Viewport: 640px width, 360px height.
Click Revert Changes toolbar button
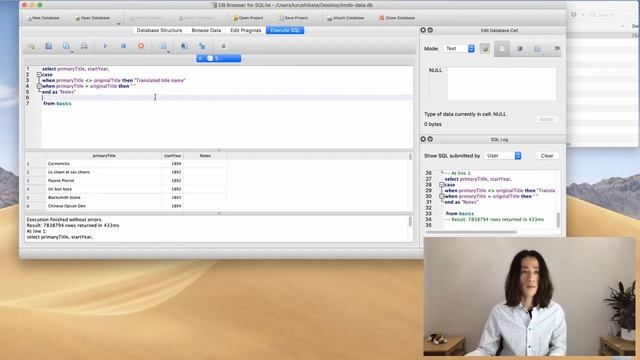(x=196, y=18)
